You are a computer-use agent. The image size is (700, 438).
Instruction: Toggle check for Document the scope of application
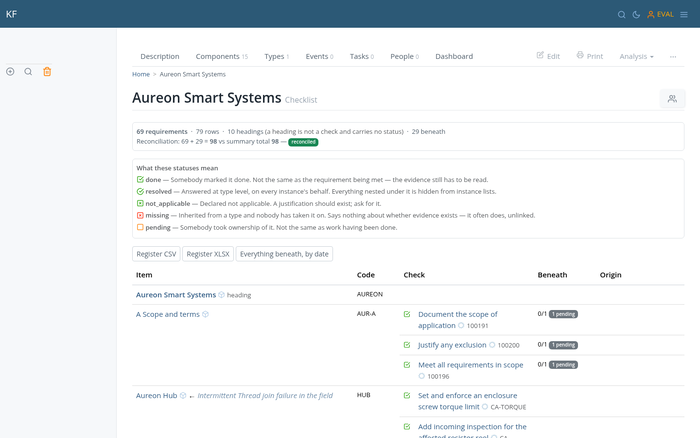click(x=407, y=314)
